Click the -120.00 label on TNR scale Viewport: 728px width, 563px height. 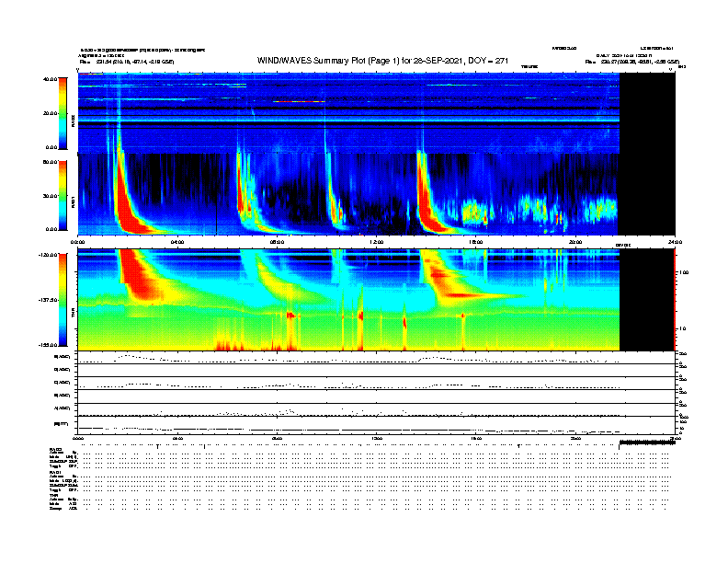pyautogui.click(x=48, y=255)
